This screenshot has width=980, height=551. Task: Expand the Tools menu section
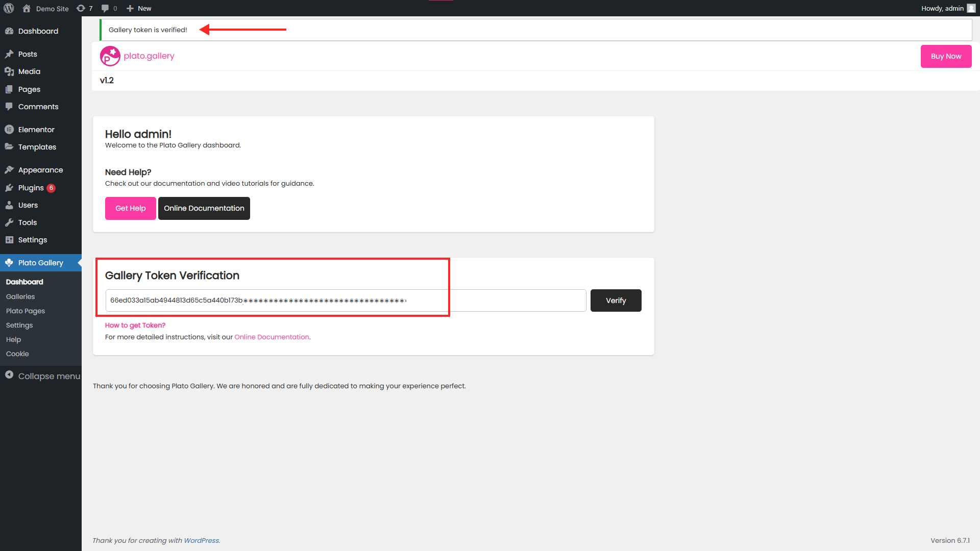click(28, 222)
